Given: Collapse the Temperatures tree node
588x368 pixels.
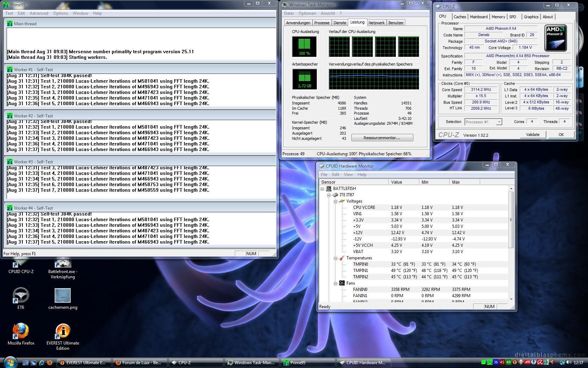Looking at the screenshot, I should [x=335, y=258].
